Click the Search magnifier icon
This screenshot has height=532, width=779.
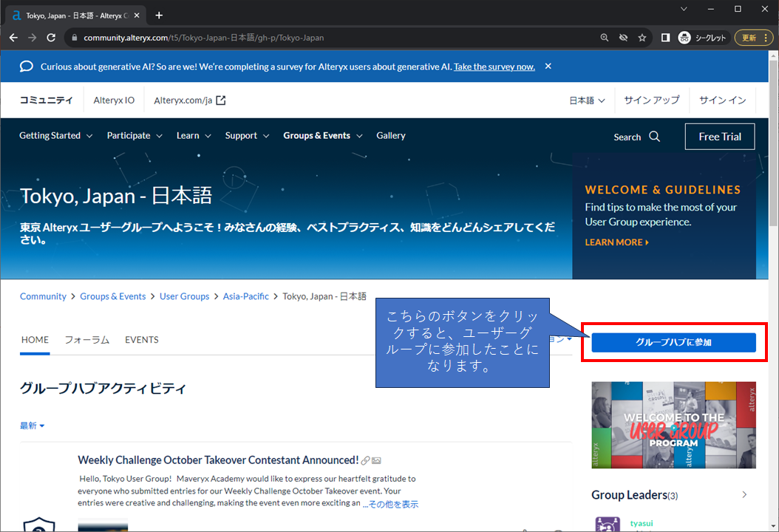coord(654,137)
